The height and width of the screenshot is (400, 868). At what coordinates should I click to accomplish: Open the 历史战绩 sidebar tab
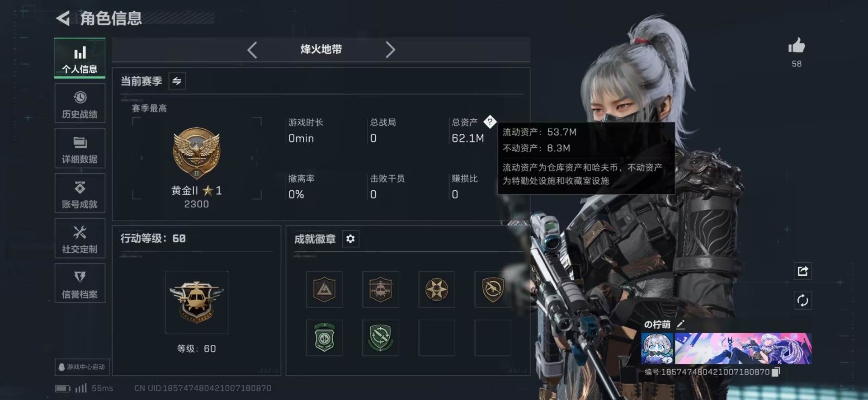pyautogui.click(x=80, y=103)
